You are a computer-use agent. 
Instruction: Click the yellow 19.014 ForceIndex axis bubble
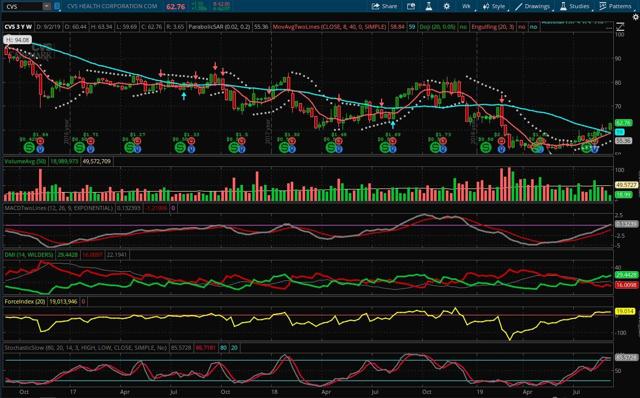625,311
